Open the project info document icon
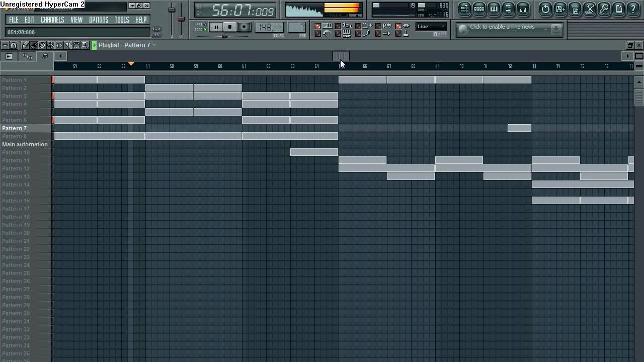The height and width of the screenshot is (362, 644). tap(619, 9)
